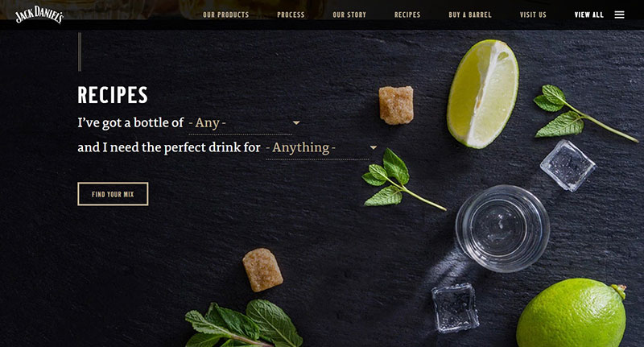Click the Jack Daniel's logo
The image size is (644, 347).
point(39,14)
